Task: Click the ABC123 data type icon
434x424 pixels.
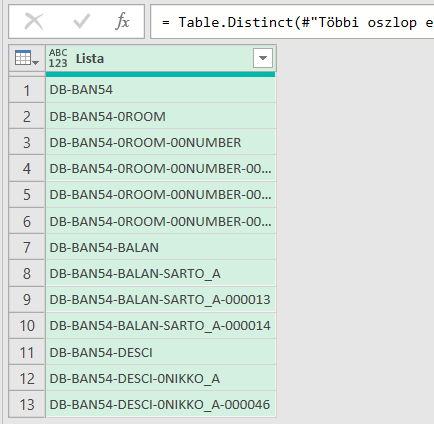Action: pos(58,58)
